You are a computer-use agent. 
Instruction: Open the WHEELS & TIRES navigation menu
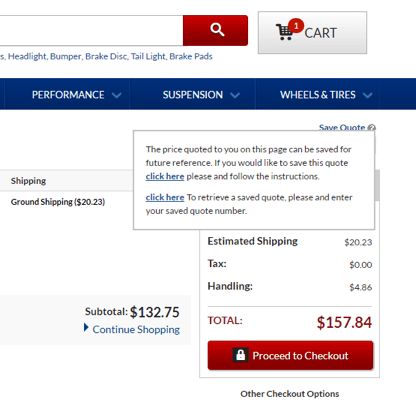[x=318, y=95]
